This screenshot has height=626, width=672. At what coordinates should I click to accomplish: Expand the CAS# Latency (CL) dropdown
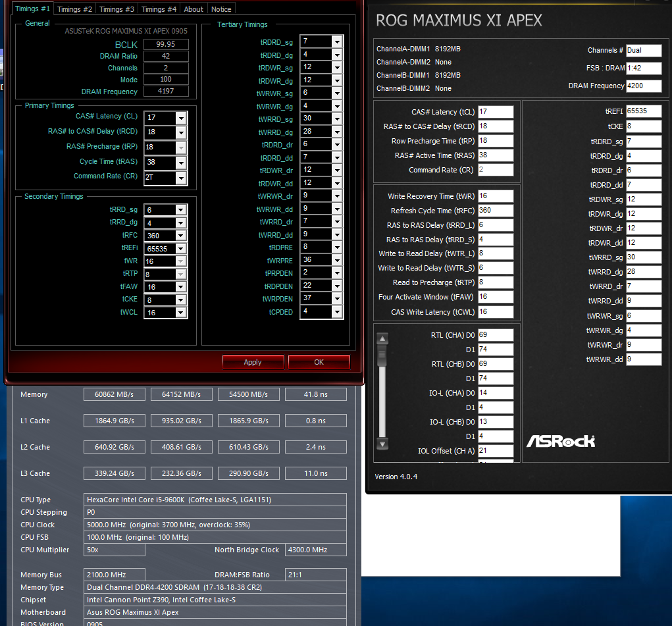click(x=181, y=118)
